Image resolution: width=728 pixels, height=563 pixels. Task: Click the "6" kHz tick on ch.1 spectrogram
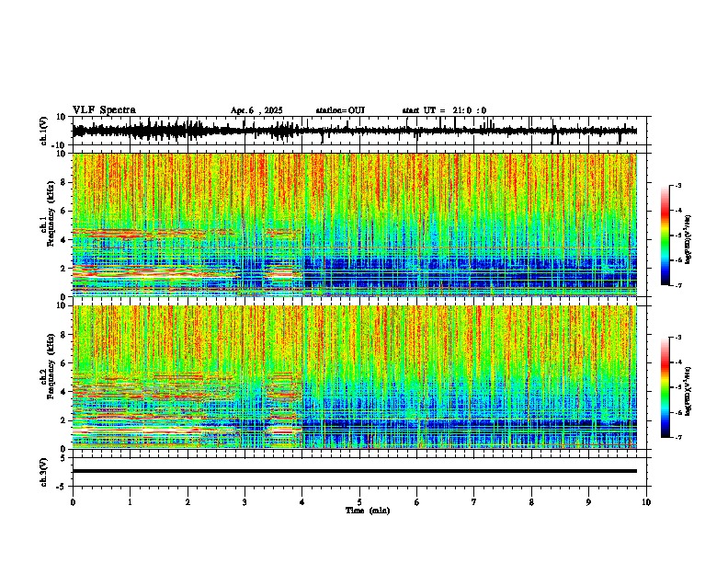[64, 212]
